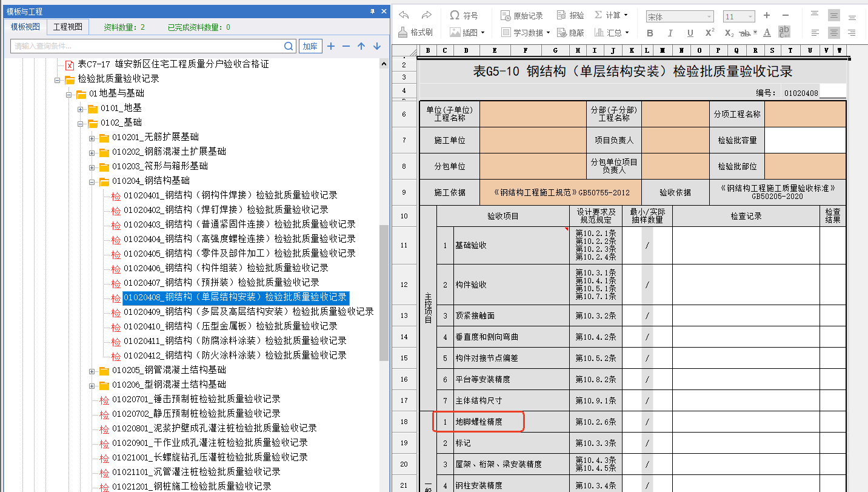Select 01020409 多层及高层结构安装 record
This screenshot has height=492, width=868.
click(x=249, y=311)
